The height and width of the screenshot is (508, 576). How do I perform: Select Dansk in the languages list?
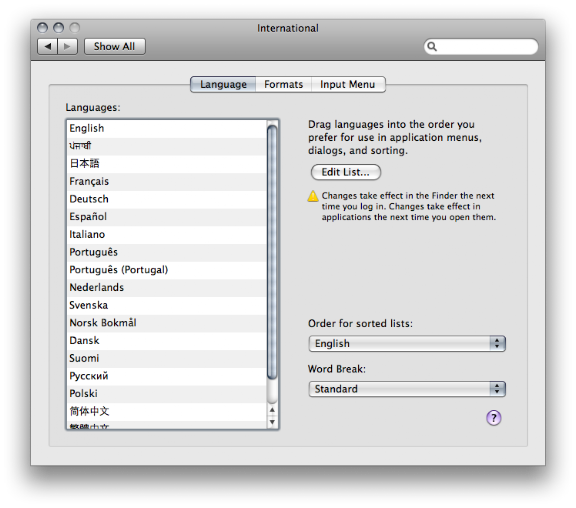167,341
